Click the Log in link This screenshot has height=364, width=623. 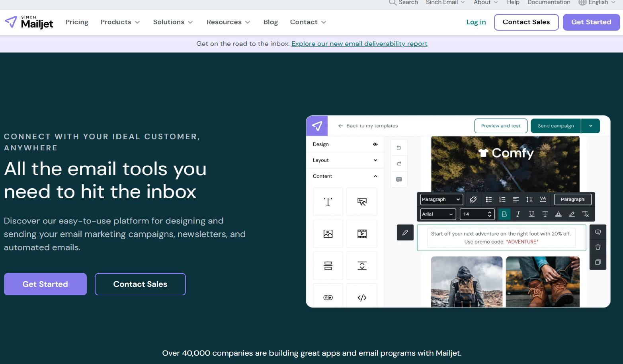pyautogui.click(x=476, y=22)
